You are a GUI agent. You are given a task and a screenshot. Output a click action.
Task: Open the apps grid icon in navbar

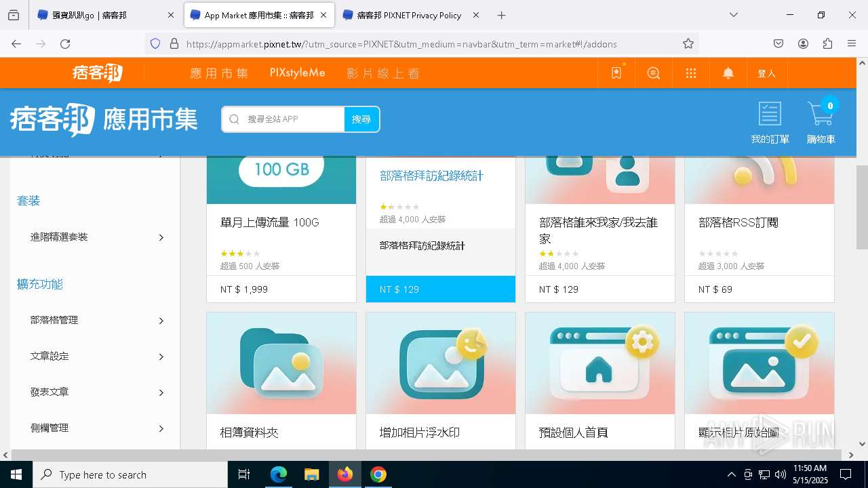(691, 73)
